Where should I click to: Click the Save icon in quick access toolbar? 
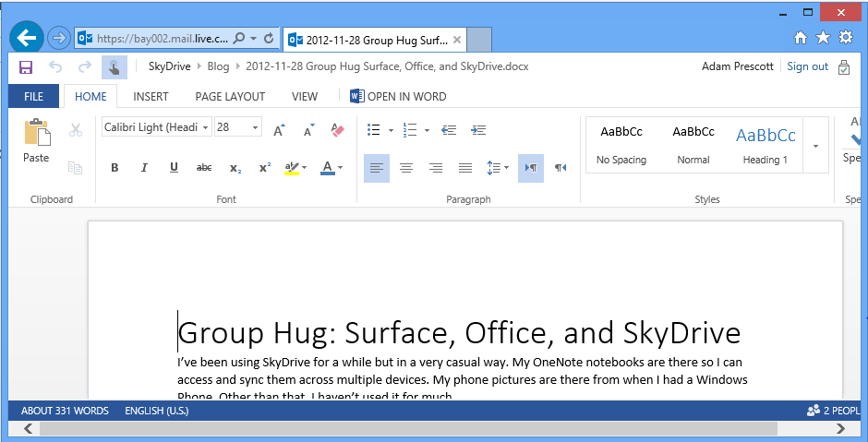point(26,66)
